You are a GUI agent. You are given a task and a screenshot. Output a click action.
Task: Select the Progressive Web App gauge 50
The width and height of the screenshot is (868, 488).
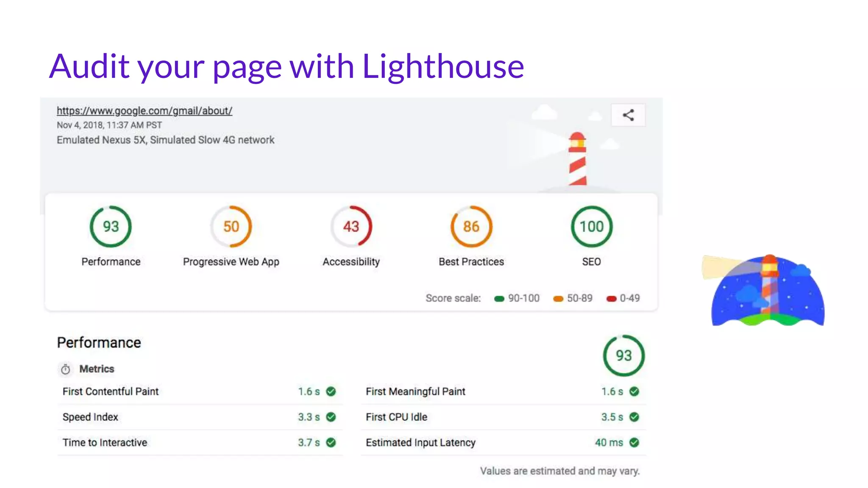coord(231,227)
